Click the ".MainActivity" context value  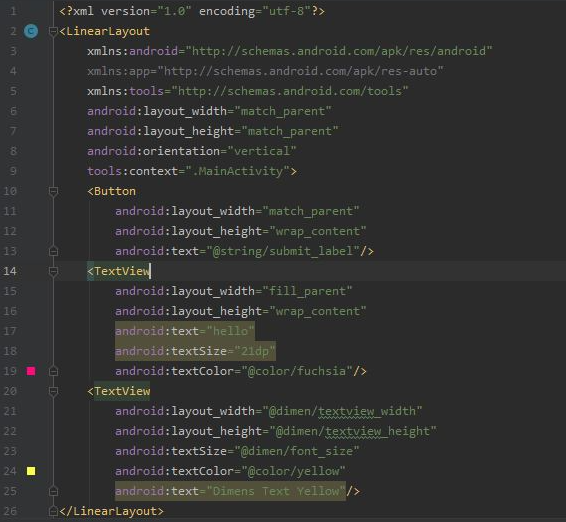[x=238, y=171]
